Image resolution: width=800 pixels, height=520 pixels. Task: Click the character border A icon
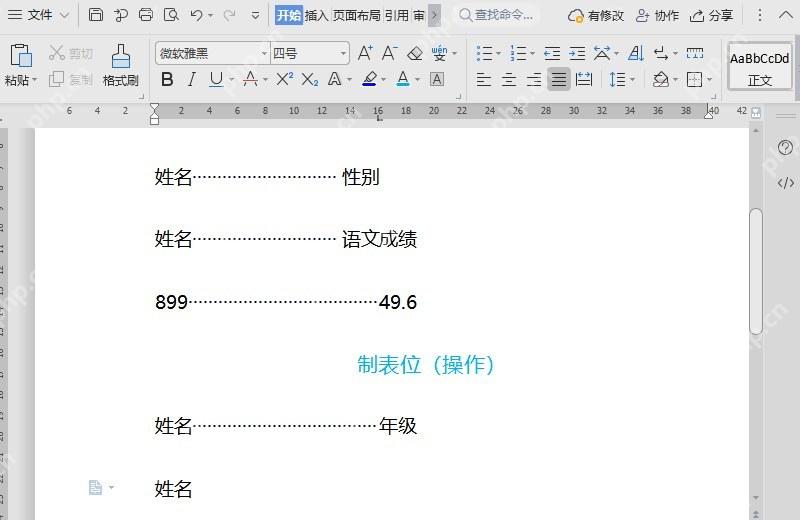coord(437,79)
